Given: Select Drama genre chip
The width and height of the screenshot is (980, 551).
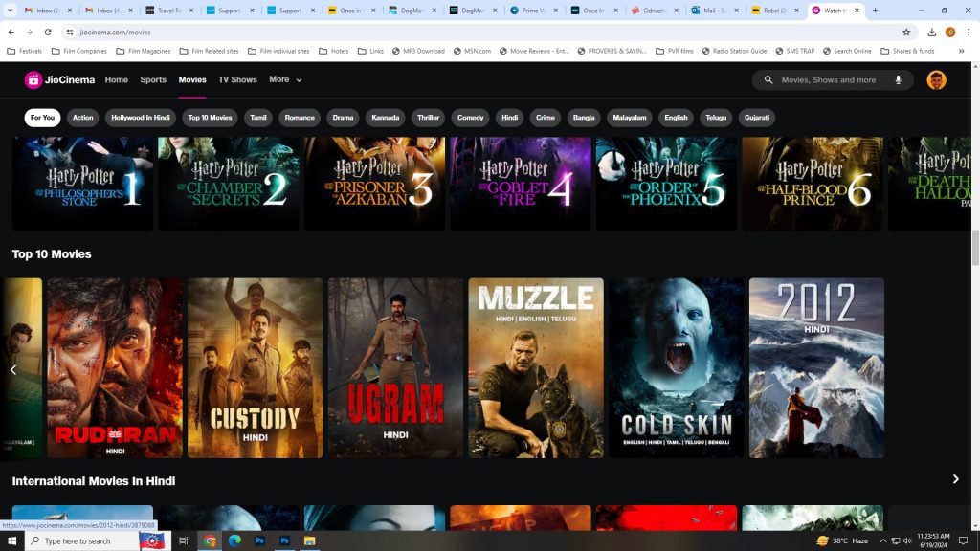Looking at the screenshot, I should tap(343, 118).
